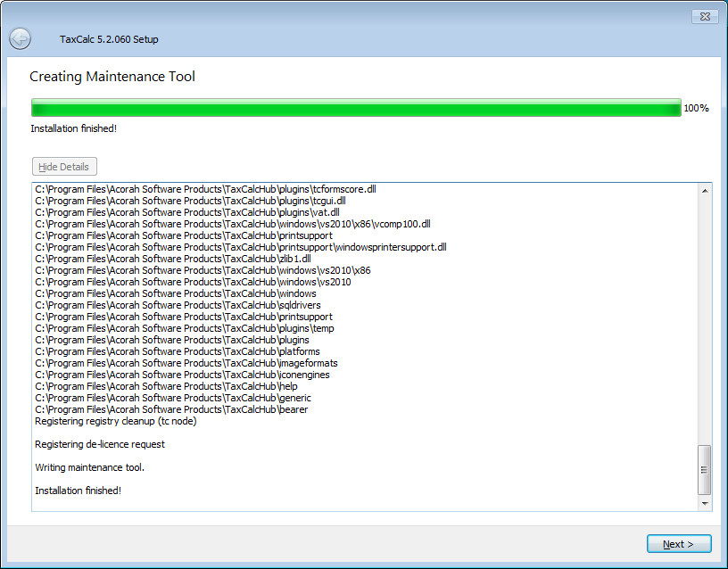This screenshot has height=569, width=728.
Task: Click the details log scroll-down arrow
Action: click(705, 504)
